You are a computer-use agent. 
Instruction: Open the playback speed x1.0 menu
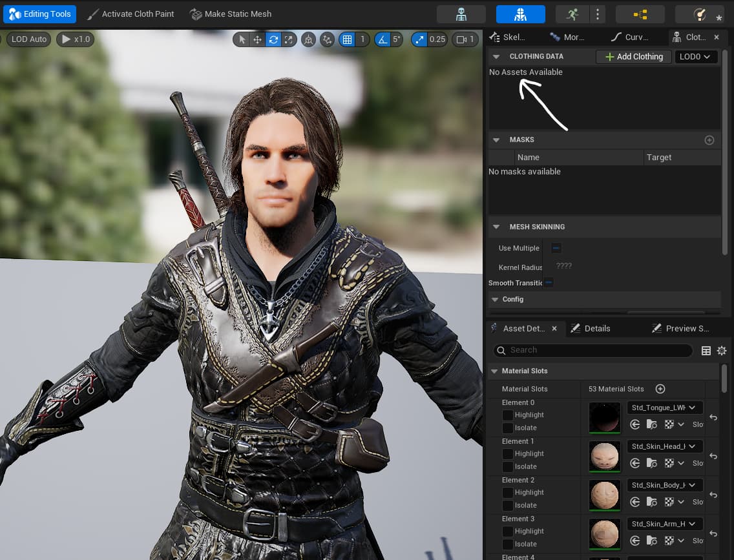pos(76,39)
